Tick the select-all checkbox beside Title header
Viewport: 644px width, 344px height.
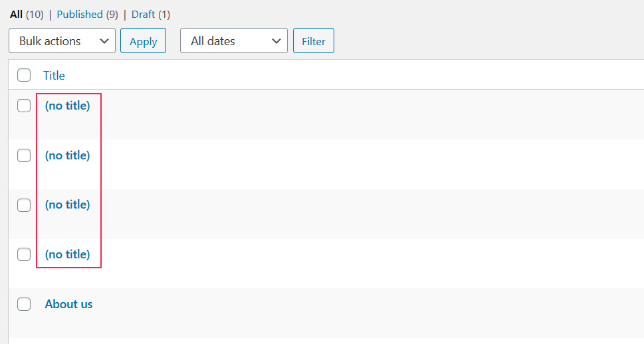click(24, 75)
